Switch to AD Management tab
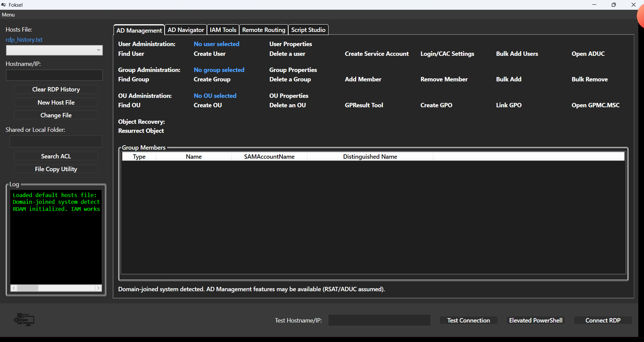The height and width of the screenshot is (342, 644). (139, 30)
